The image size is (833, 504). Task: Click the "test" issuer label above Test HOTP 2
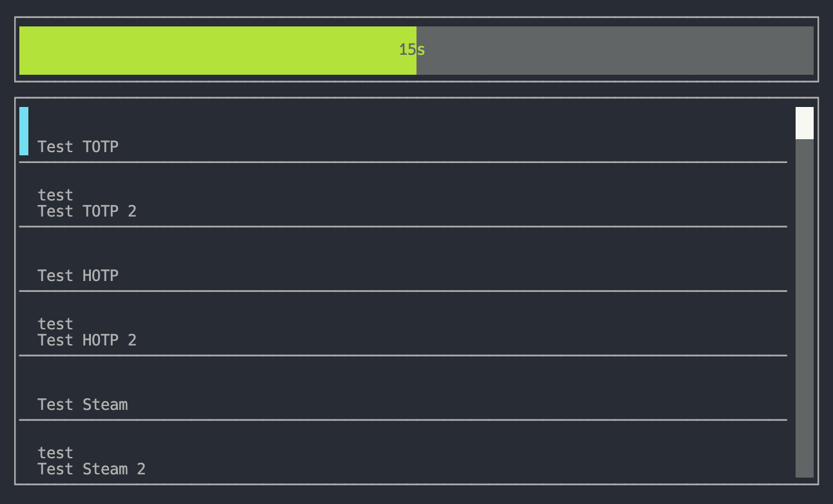55,324
